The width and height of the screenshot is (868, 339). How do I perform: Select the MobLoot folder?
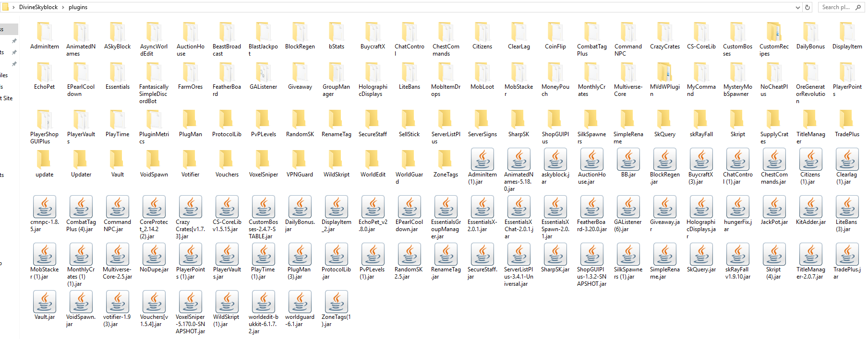[x=482, y=76]
